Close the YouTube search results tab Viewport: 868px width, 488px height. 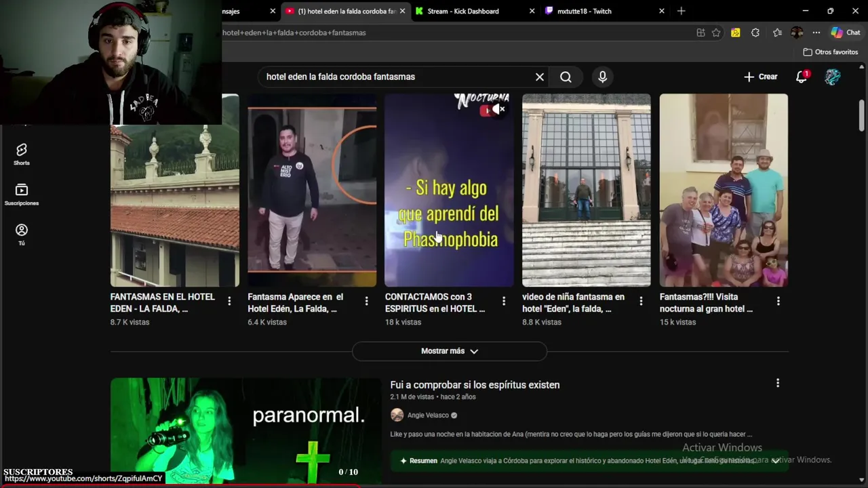402,11
